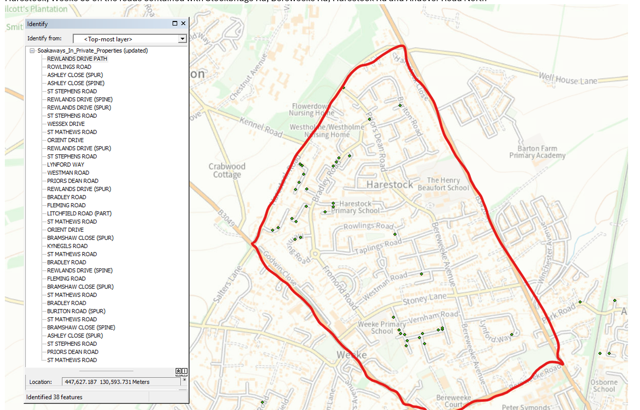The height and width of the screenshot is (410, 640).
Task: Select the Soakaways_In_Private_Properties (updated) layer name
Action: point(93,51)
